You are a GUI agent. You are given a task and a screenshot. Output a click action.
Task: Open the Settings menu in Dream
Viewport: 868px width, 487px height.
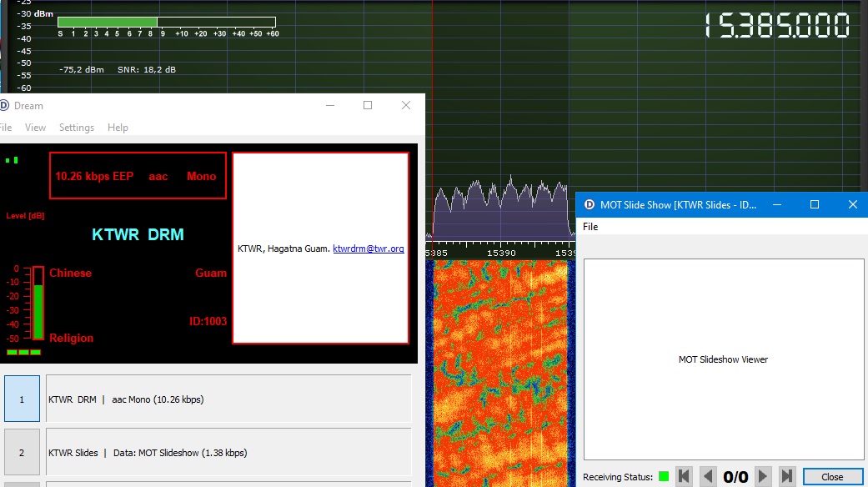coord(77,128)
